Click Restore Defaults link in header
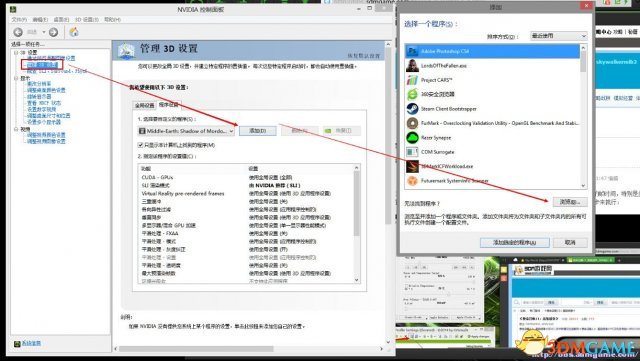 tap(363, 56)
